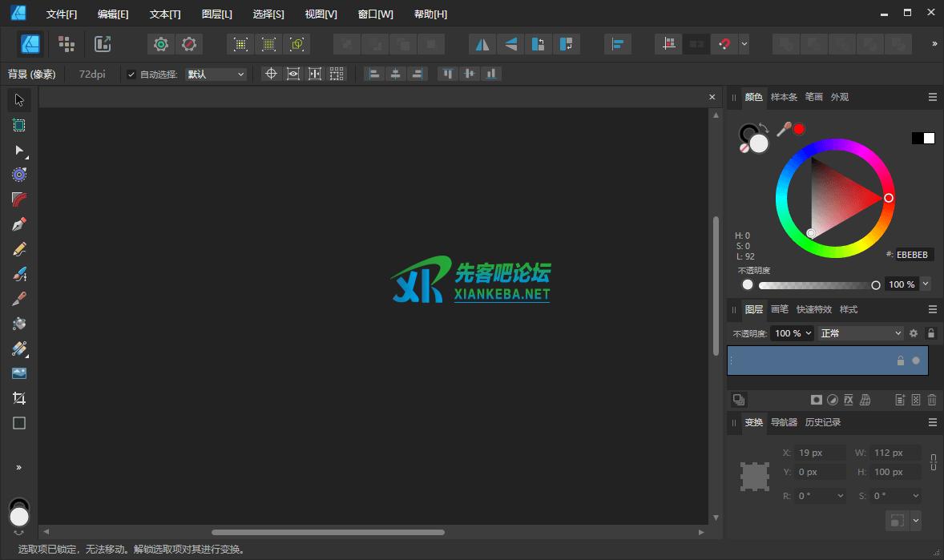The image size is (944, 560).
Task: Toggle visibility of the selected layer
Action: coord(915,361)
